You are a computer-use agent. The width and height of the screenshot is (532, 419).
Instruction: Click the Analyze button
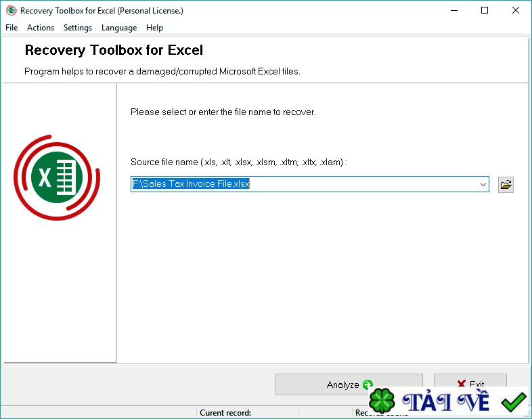(349, 384)
